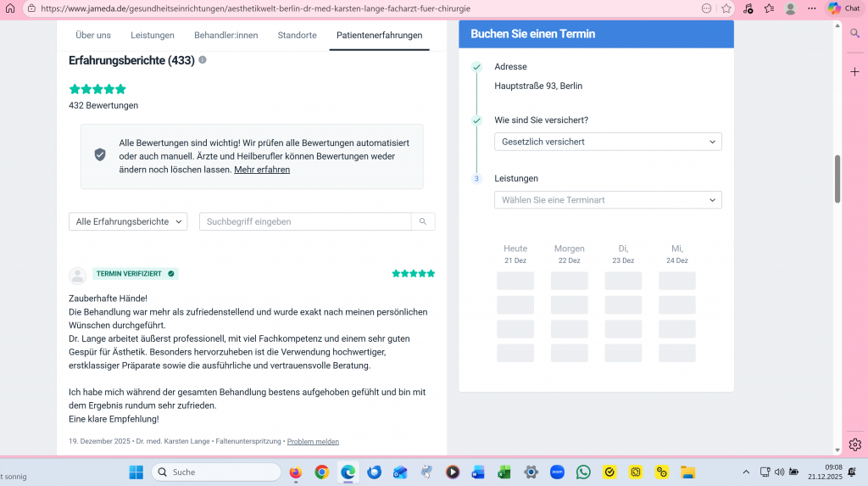868x486 pixels.
Task: Open WhatsApp from the taskbar
Action: (x=583, y=472)
